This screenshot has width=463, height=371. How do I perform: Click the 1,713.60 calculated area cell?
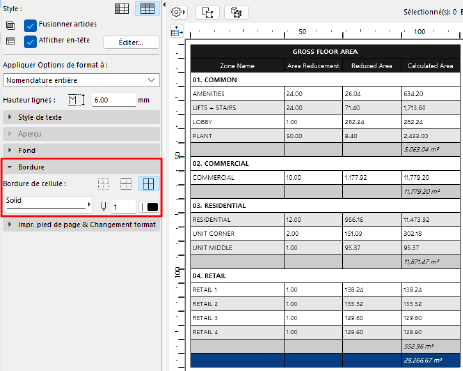pos(431,108)
